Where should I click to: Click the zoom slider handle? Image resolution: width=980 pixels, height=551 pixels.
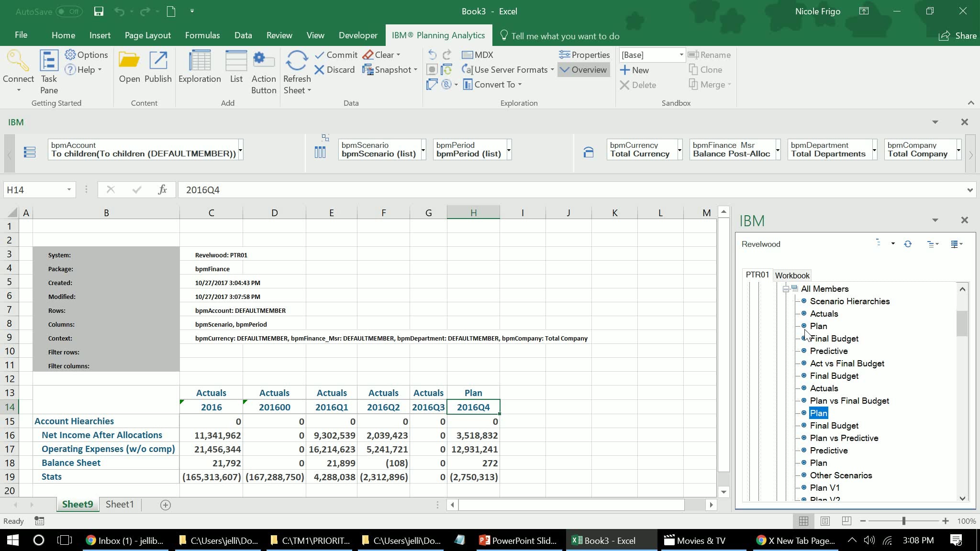(903, 521)
